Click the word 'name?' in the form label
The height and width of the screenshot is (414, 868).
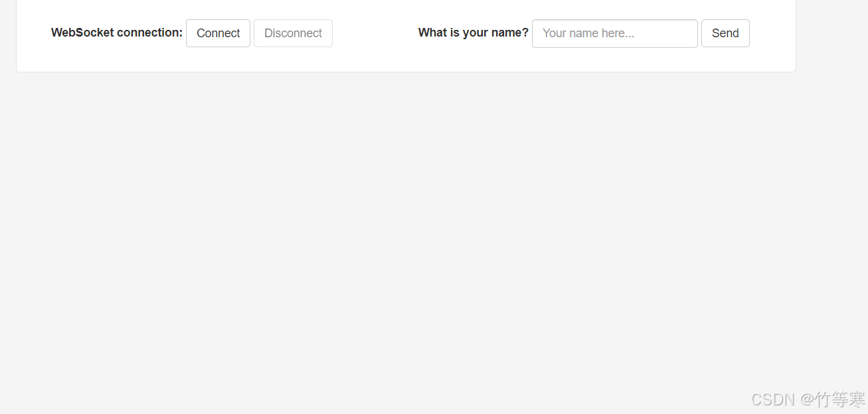pyautogui.click(x=511, y=33)
